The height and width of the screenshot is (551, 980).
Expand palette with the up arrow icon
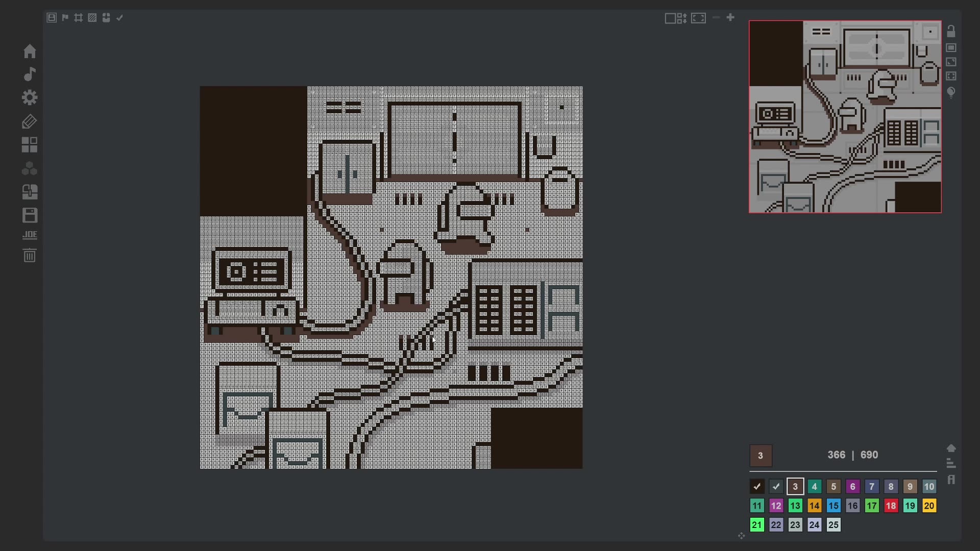[x=951, y=448]
